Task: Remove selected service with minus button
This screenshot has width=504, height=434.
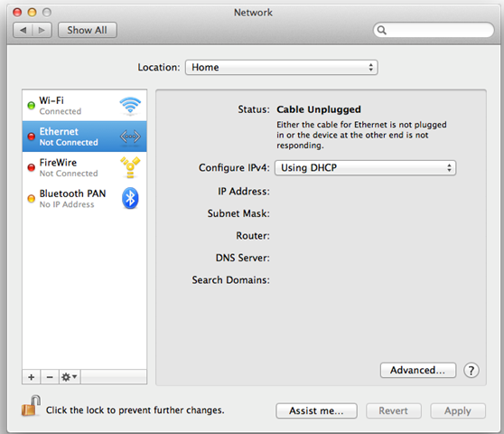Action: (50, 377)
